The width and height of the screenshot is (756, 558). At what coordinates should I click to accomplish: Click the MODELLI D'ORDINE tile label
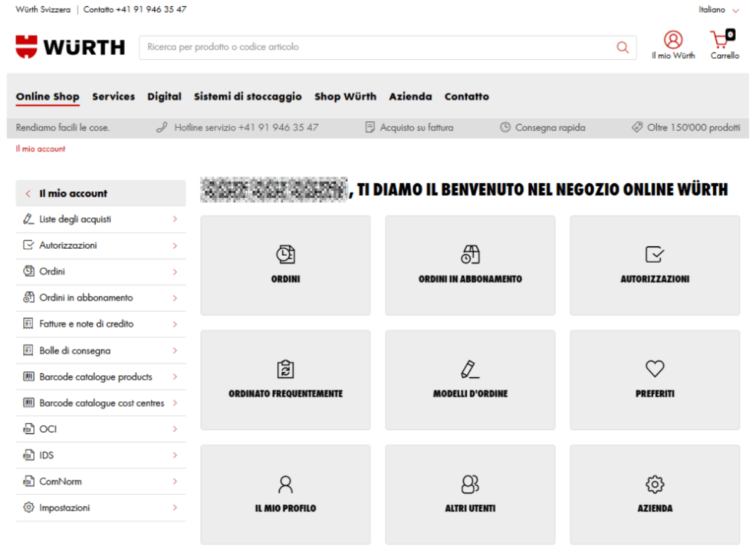tap(470, 394)
